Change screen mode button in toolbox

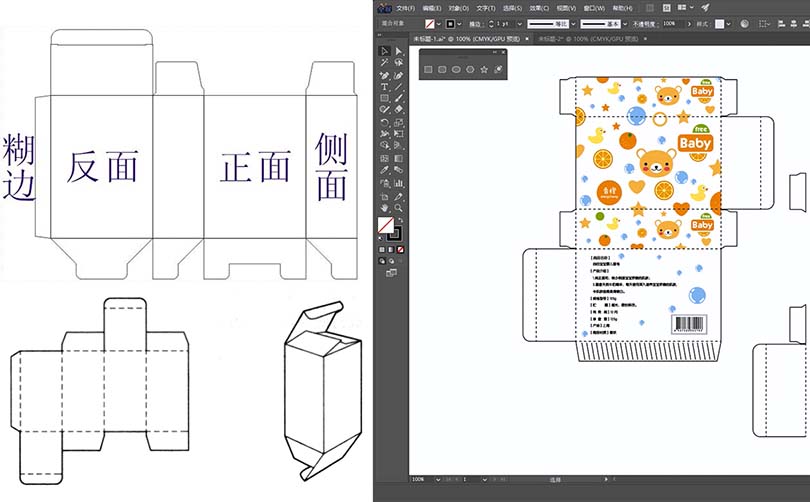point(392,273)
